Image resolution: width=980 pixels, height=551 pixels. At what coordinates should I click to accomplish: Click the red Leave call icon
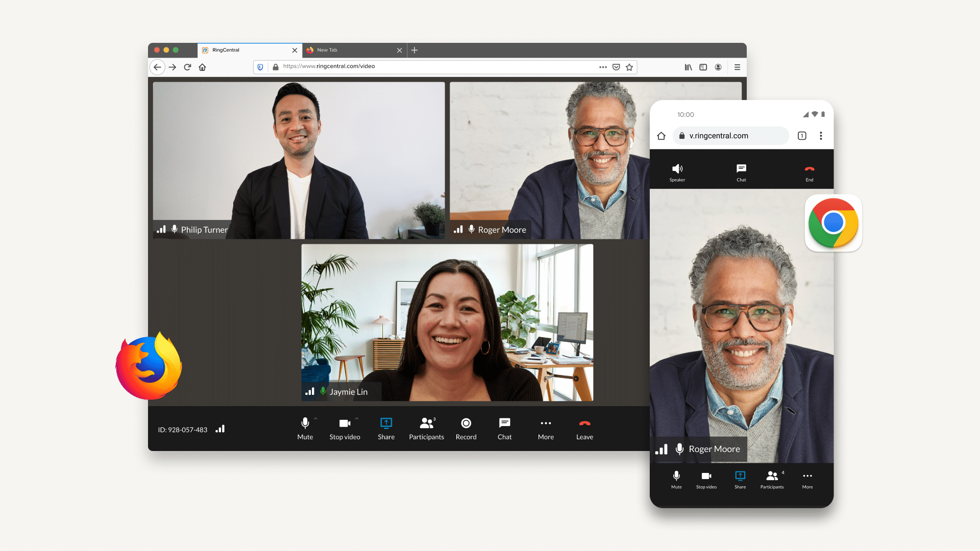(584, 423)
